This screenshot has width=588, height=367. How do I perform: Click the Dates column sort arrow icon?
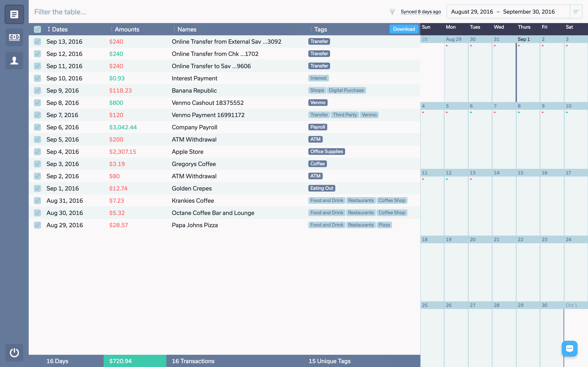49,29
